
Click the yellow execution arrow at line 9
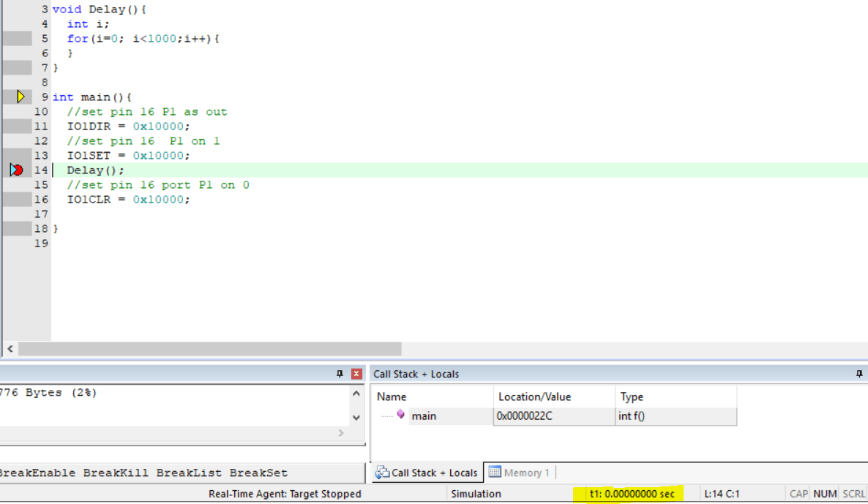(x=20, y=96)
